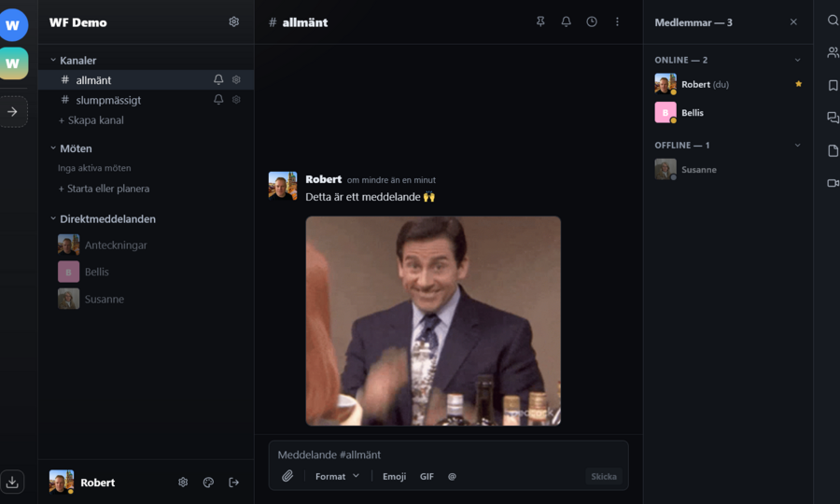Close the Medlemmar members panel
The height and width of the screenshot is (504, 840).
pyautogui.click(x=793, y=22)
